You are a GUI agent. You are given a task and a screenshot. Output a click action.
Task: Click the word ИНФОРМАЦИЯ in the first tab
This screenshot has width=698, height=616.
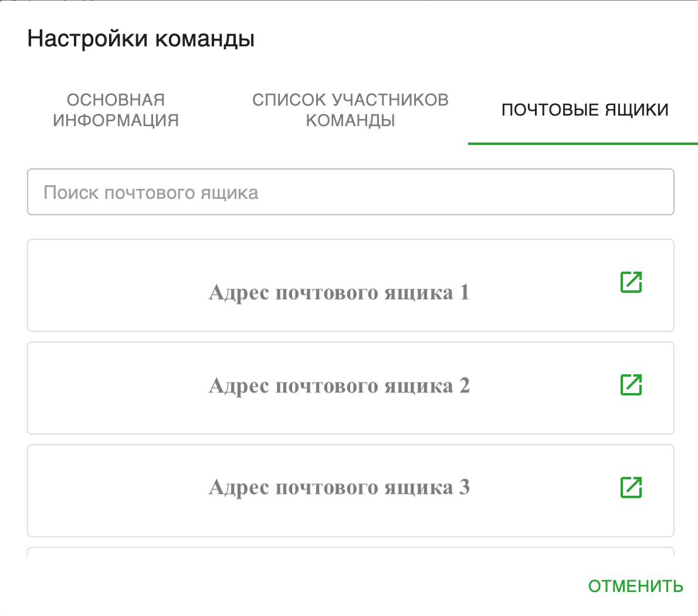coord(116,120)
